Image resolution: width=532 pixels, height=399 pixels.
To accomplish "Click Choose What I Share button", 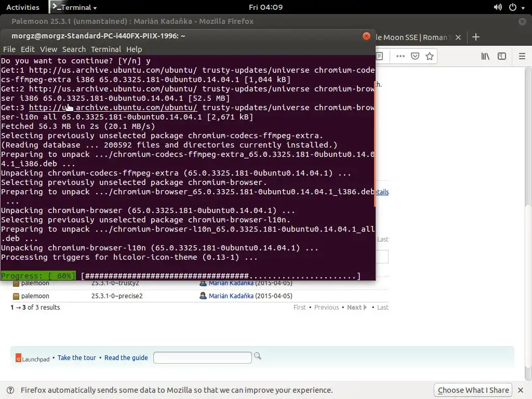I will pyautogui.click(x=473, y=390).
